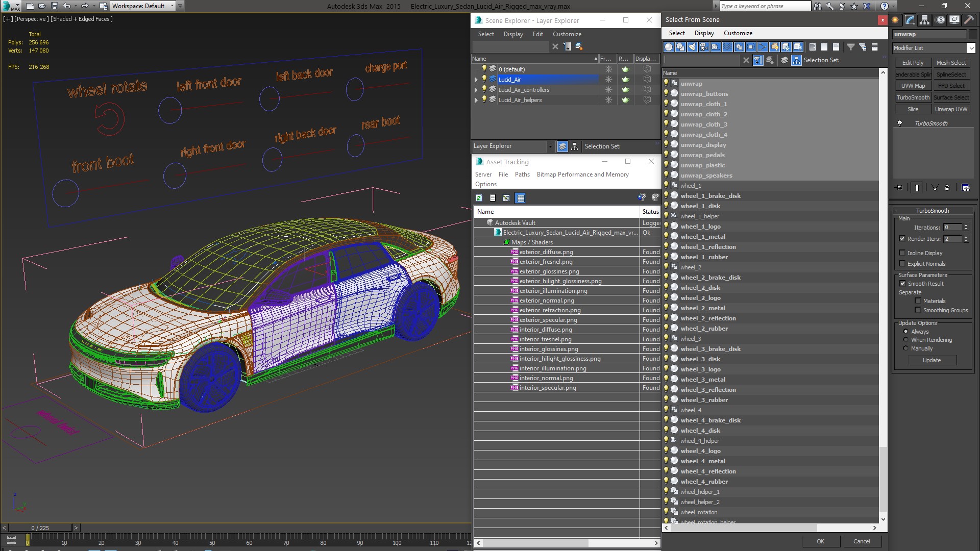Screen dimensions: 980x551
Task: Open the Motion command panel
Action: (940, 20)
